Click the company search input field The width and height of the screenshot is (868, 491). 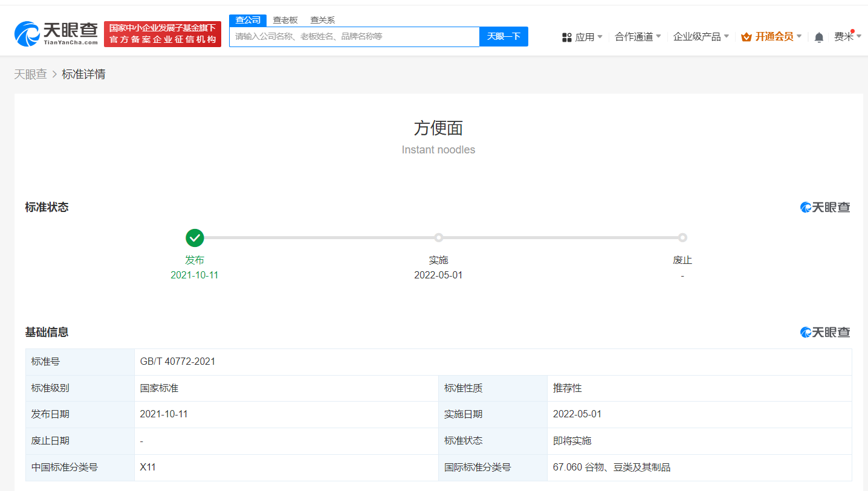tap(354, 36)
